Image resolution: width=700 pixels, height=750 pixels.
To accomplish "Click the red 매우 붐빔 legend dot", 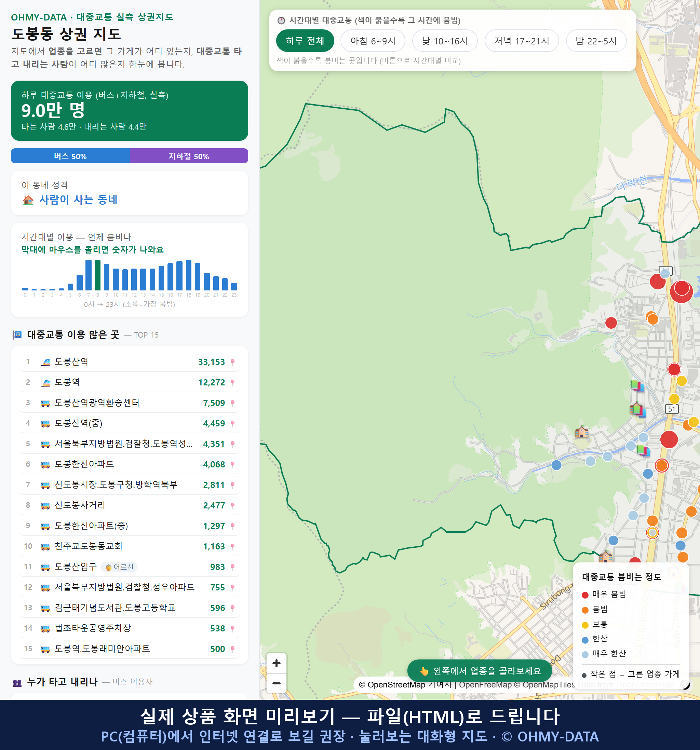I will 585,595.
